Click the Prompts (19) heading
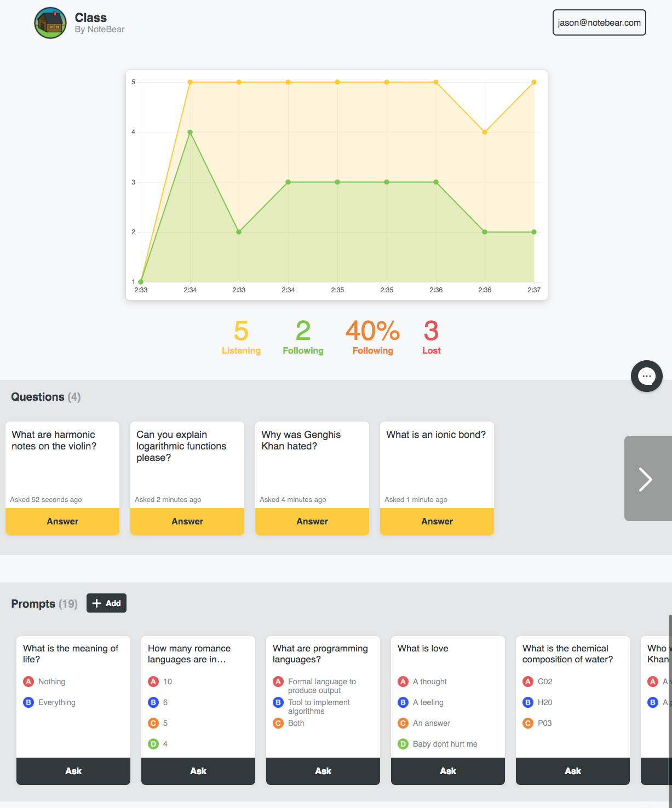This screenshot has width=672, height=808. tap(44, 603)
